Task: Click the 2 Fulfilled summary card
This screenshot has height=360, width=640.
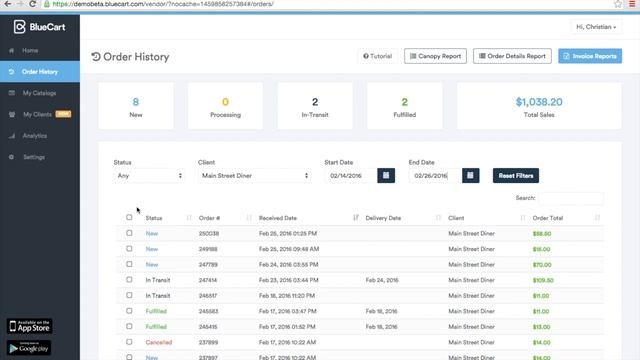Action: point(404,106)
